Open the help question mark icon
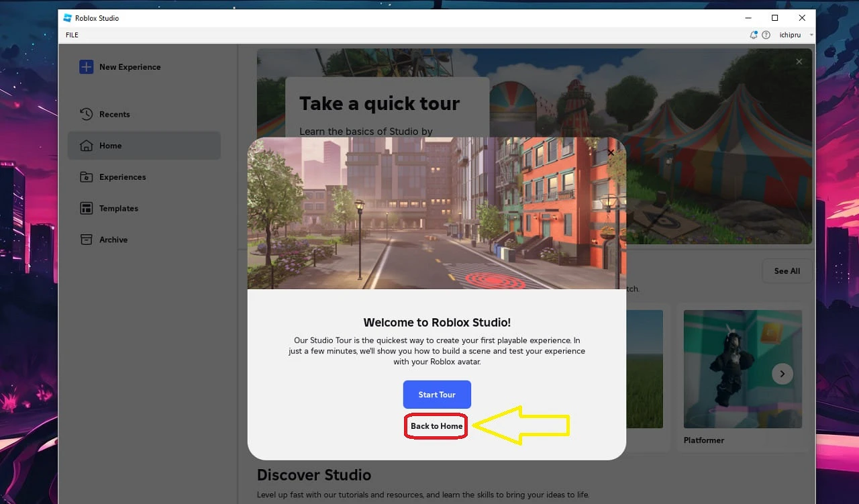This screenshot has height=504, width=859. pyautogui.click(x=766, y=35)
